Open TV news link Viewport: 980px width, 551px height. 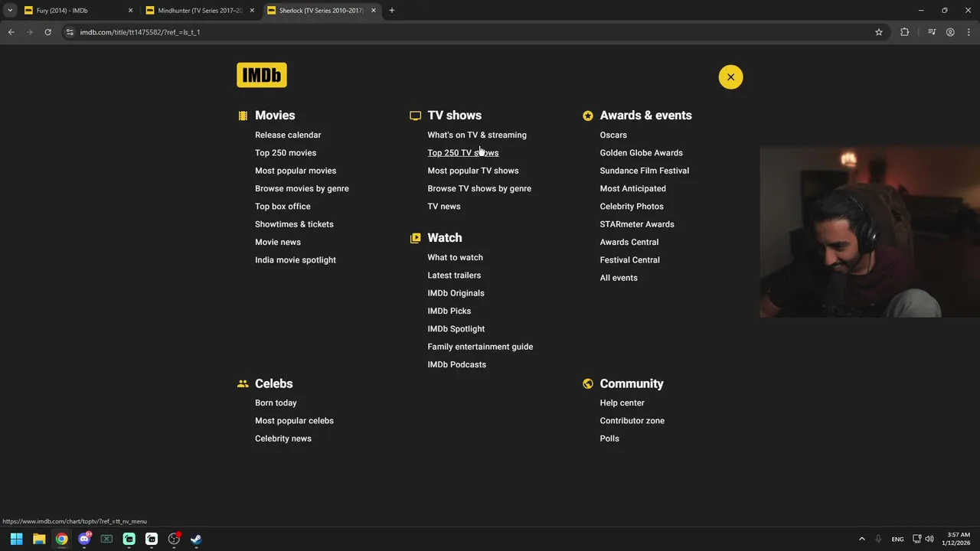pos(444,206)
